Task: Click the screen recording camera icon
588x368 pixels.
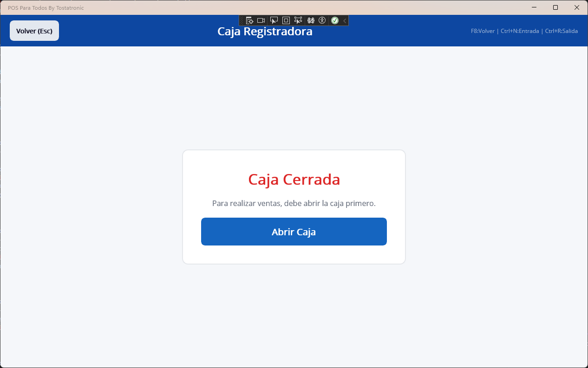Action: (261, 20)
